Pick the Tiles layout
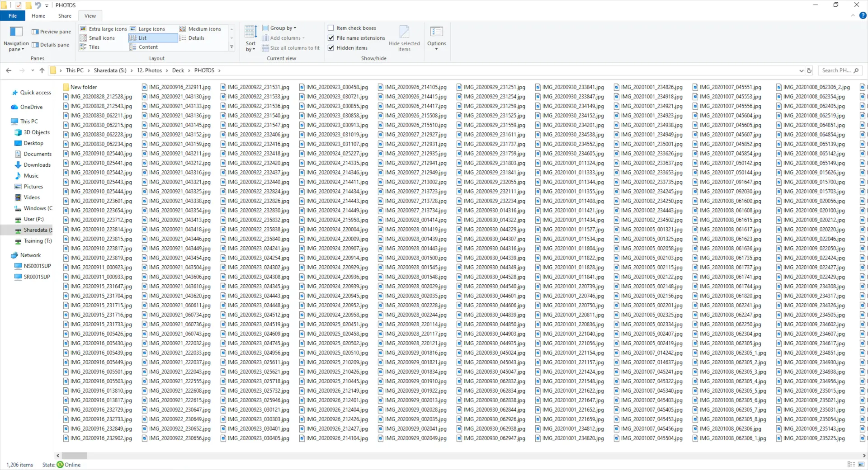 [90, 47]
